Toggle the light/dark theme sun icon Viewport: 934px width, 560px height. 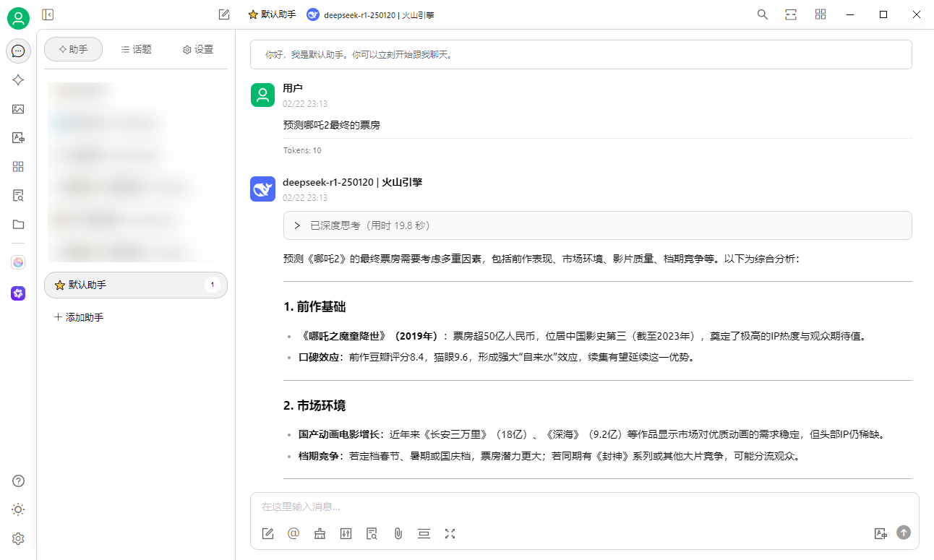pos(18,509)
